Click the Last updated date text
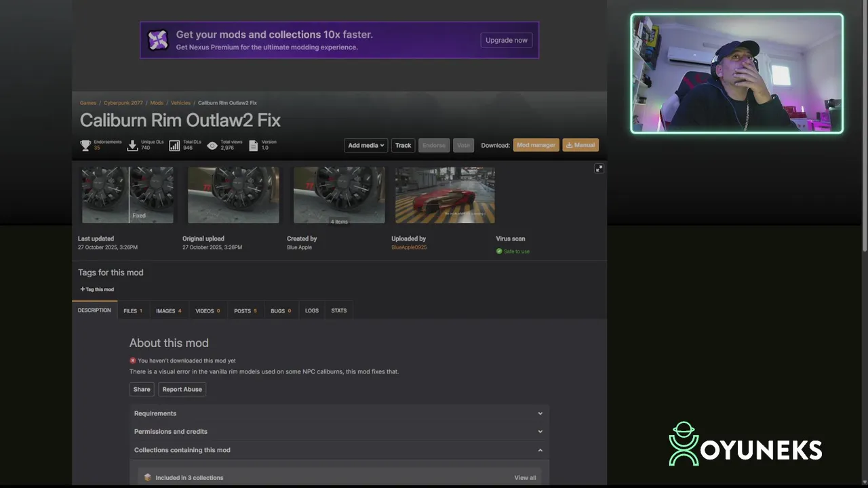 click(108, 247)
